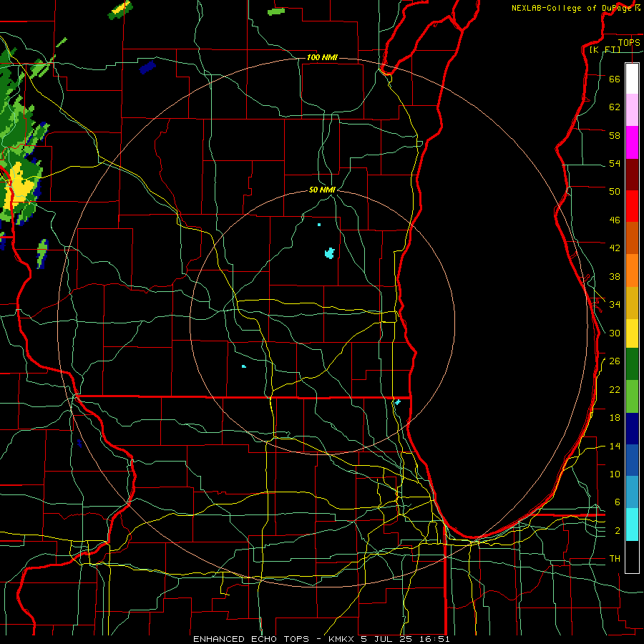Click the '34' legend value
The width and height of the screenshot is (644, 644).
click(615, 305)
